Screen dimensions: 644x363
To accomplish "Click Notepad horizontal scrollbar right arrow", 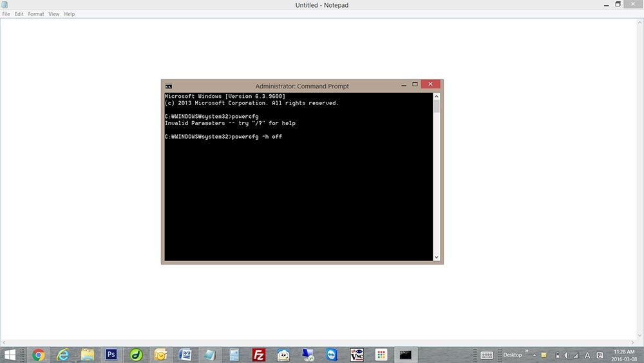I will pyautogui.click(x=633, y=342).
